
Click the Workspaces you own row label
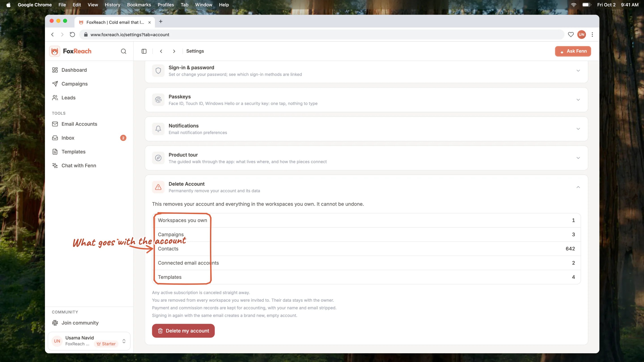pyautogui.click(x=182, y=220)
